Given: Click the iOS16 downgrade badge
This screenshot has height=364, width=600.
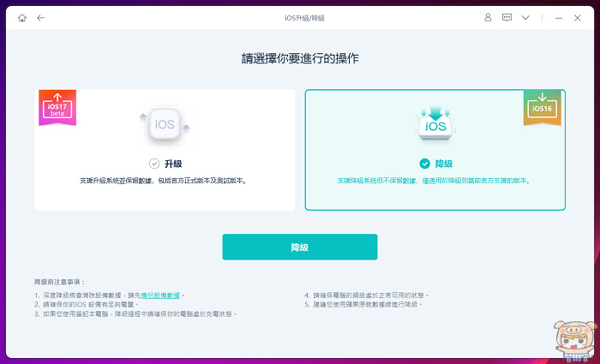Looking at the screenshot, I should coord(543,107).
